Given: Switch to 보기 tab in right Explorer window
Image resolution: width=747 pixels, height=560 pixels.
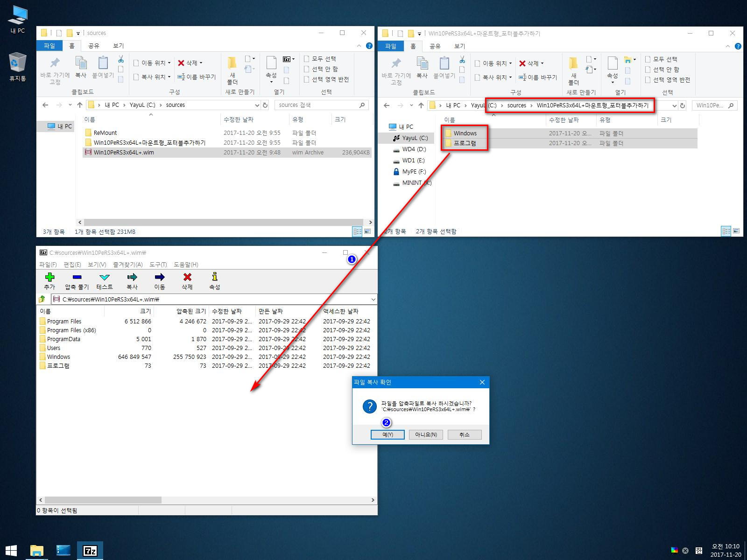Looking at the screenshot, I should point(460,46).
